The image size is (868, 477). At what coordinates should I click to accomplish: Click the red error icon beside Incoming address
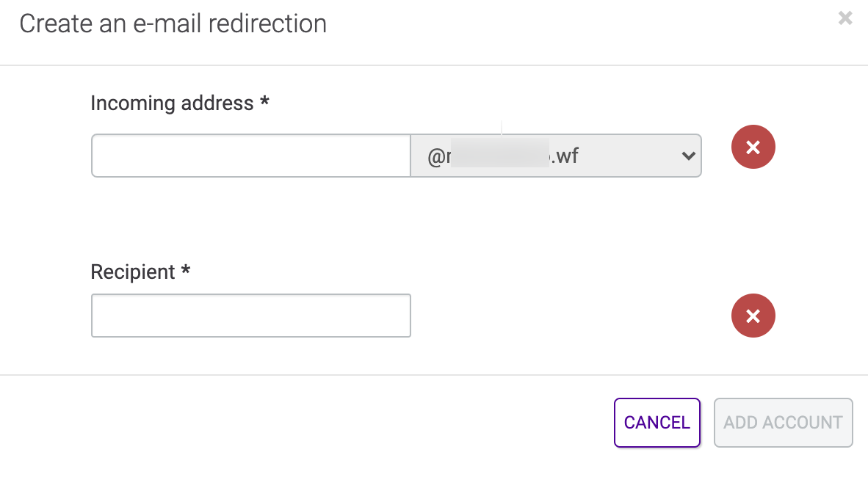(x=753, y=148)
